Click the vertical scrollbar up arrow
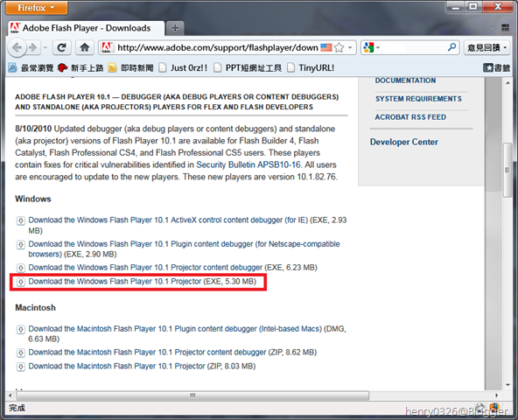The width and height of the screenshot is (518, 420). pos(507,82)
